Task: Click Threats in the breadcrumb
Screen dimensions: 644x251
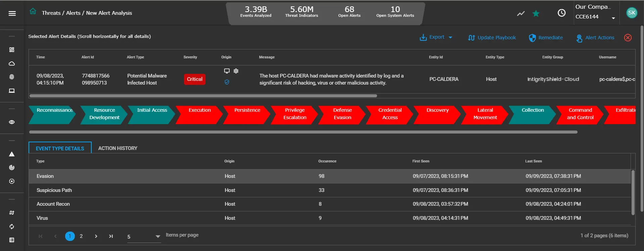Action: click(x=51, y=13)
